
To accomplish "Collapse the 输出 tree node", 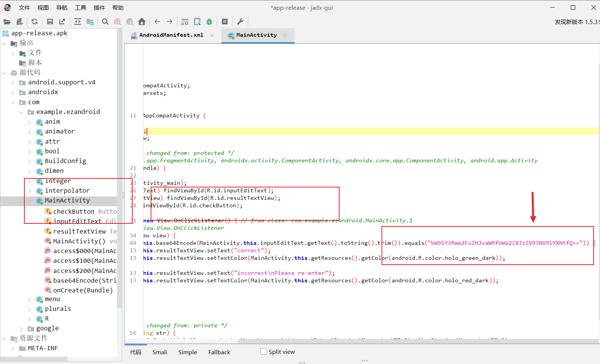I will pyautogui.click(x=4, y=43).
